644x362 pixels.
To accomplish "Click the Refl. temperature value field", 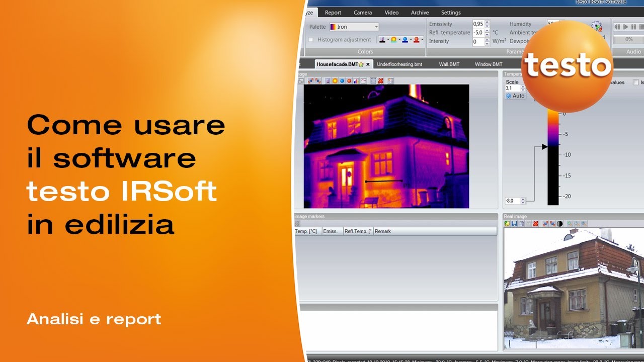I will click(x=478, y=33).
